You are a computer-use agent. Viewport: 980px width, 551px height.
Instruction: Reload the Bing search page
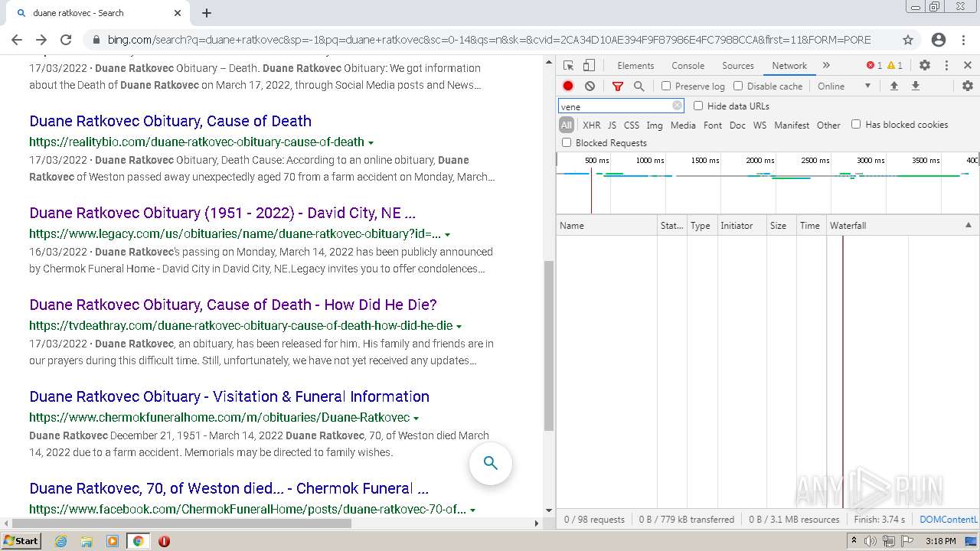pyautogui.click(x=66, y=40)
